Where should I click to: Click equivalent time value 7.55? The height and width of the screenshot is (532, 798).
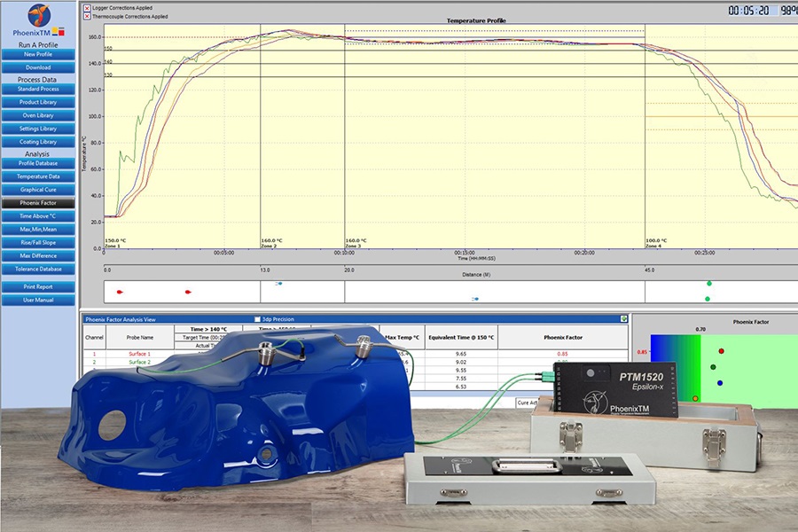461,379
